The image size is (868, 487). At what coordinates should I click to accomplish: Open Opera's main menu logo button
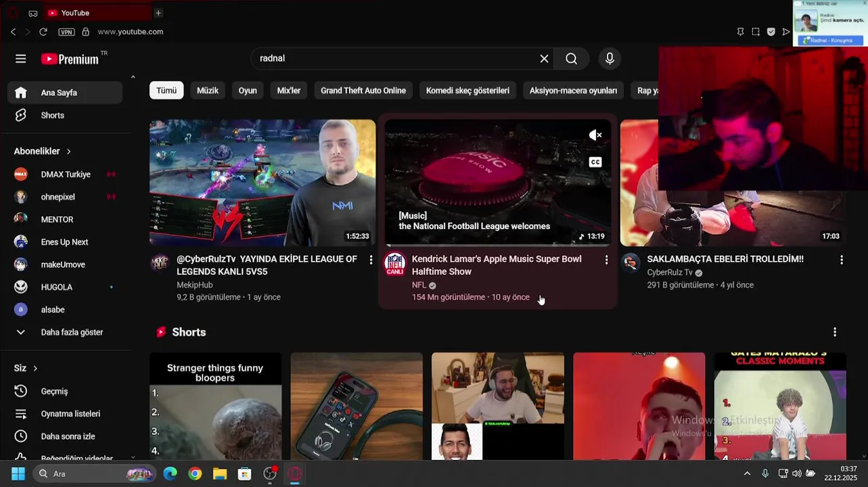(x=13, y=13)
